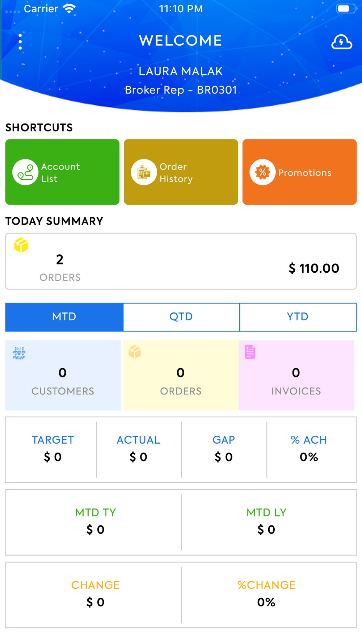Tap the yellow box icon in Today Summary
Screen dimensions: 362x644
pyautogui.click(x=21, y=245)
